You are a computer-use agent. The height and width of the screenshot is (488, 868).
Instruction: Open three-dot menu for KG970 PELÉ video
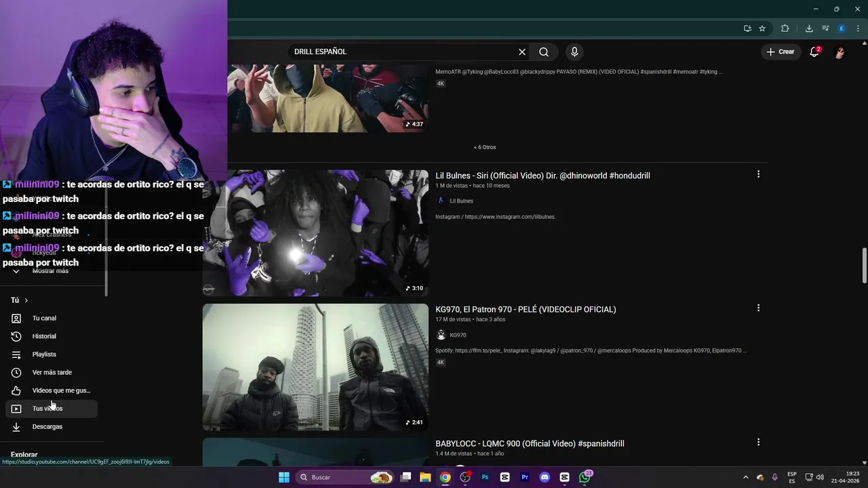pos(758,308)
